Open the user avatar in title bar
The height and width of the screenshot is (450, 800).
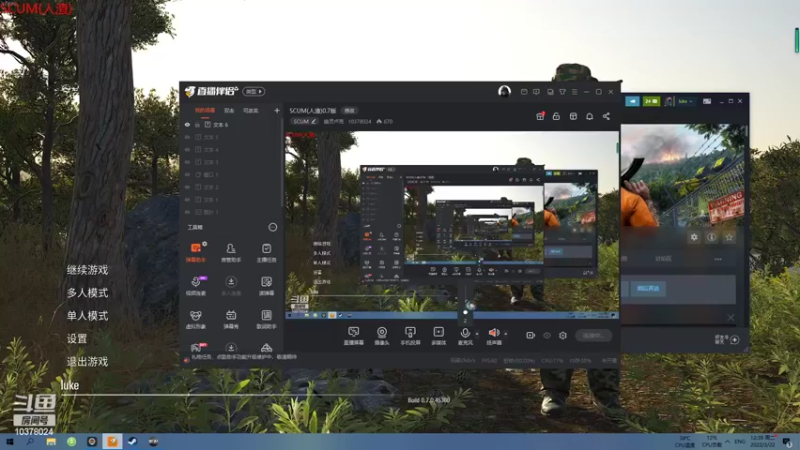504,91
